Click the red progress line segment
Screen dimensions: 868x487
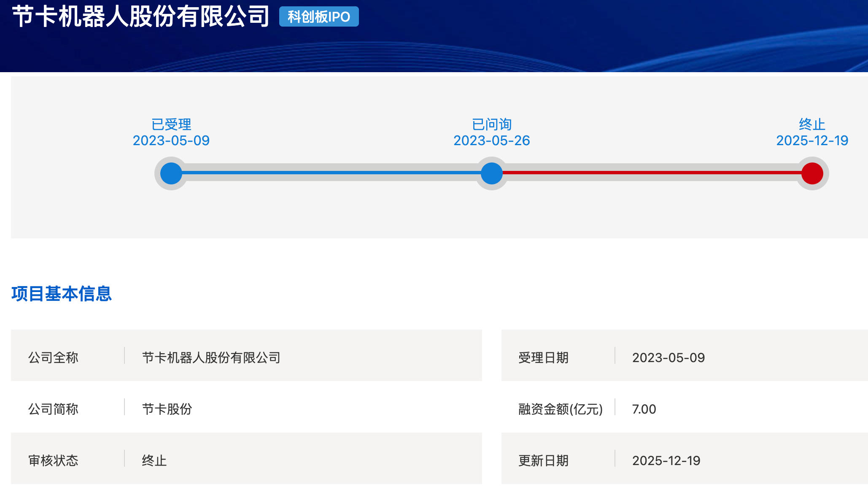point(652,173)
